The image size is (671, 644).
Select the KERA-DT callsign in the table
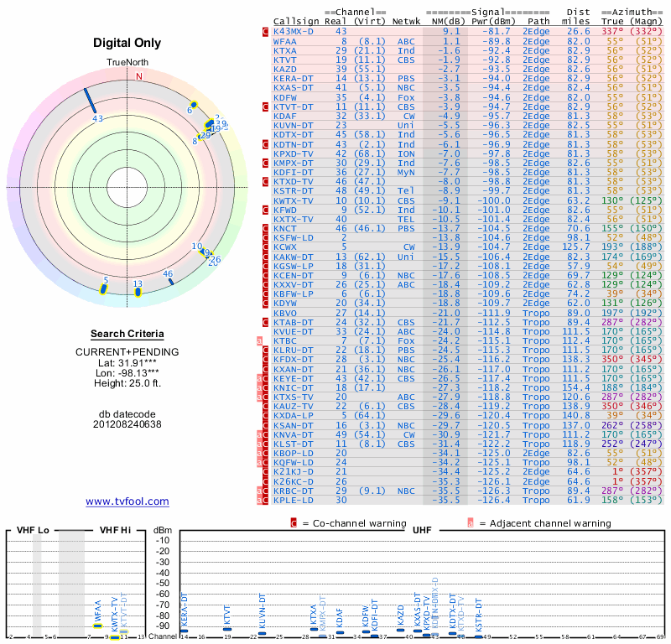click(293, 78)
